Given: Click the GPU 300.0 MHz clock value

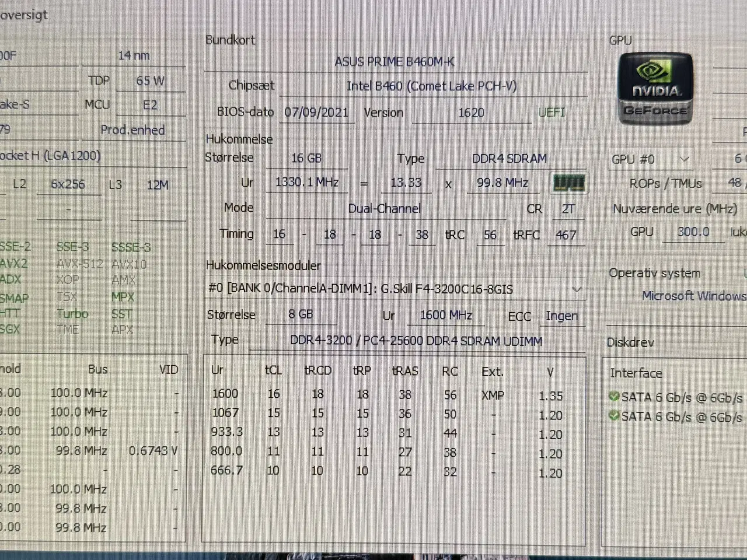Looking at the screenshot, I should tap(693, 232).
